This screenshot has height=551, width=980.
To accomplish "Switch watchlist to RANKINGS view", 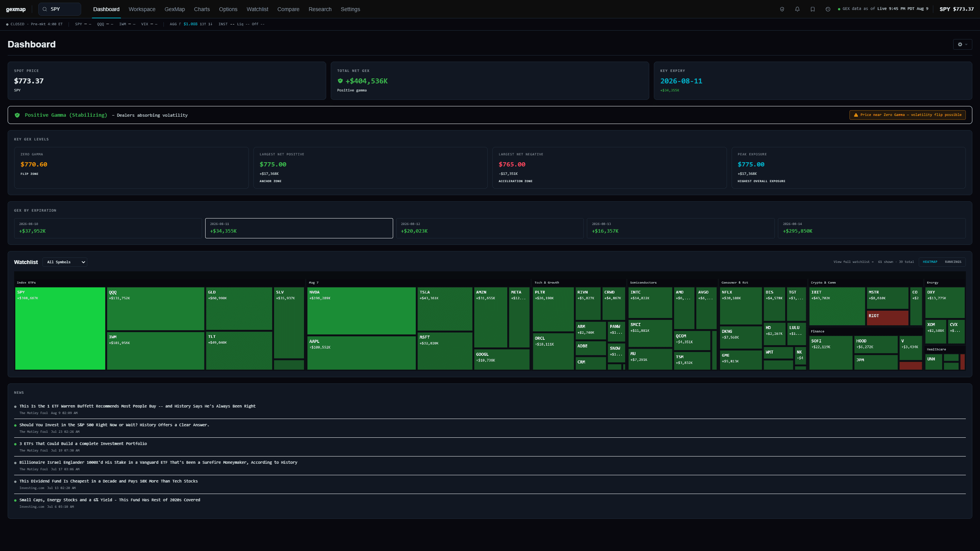I will (x=953, y=262).
